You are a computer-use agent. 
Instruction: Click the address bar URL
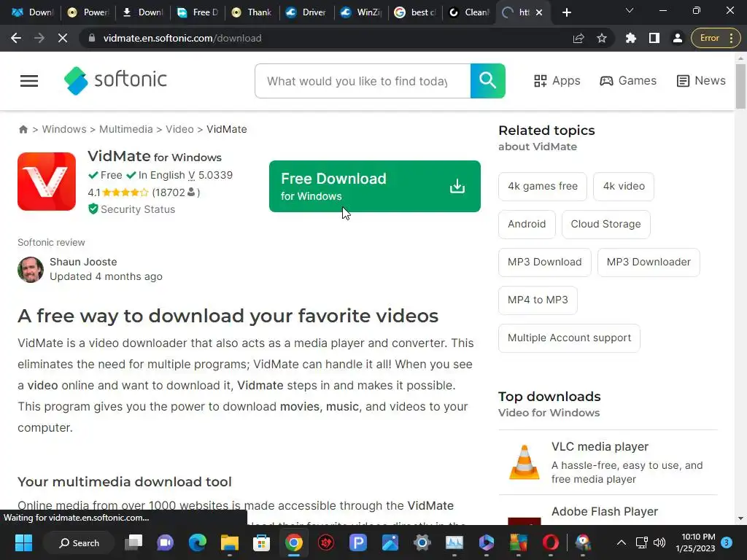coord(182,38)
